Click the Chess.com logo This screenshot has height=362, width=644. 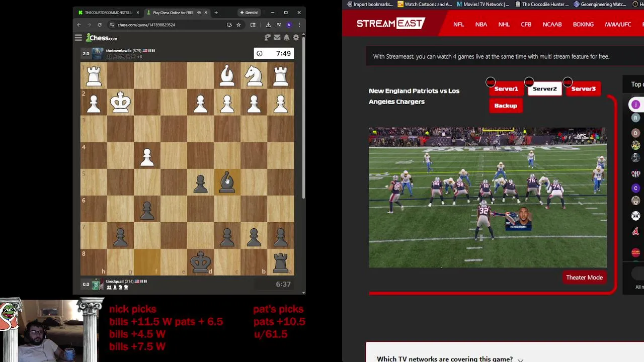pyautogui.click(x=102, y=38)
